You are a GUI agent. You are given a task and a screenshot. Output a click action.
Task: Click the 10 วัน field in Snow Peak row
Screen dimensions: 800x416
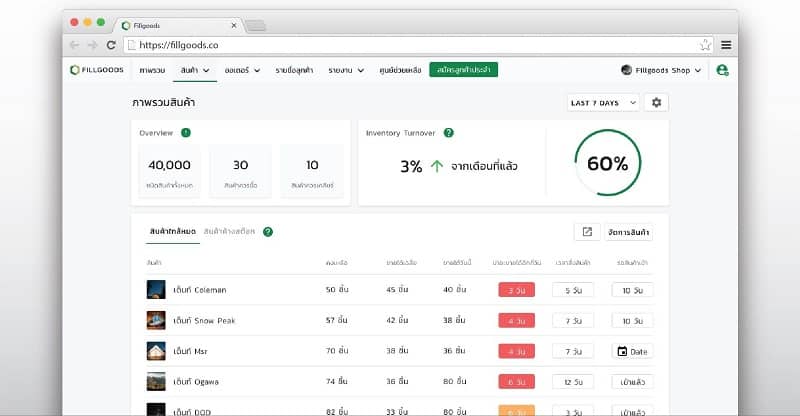click(x=633, y=321)
